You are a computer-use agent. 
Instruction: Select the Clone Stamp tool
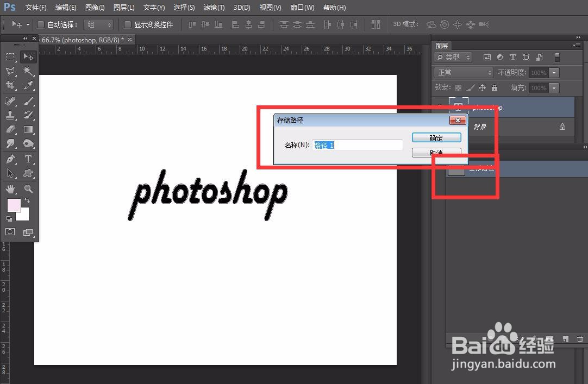[x=10, y=115]
